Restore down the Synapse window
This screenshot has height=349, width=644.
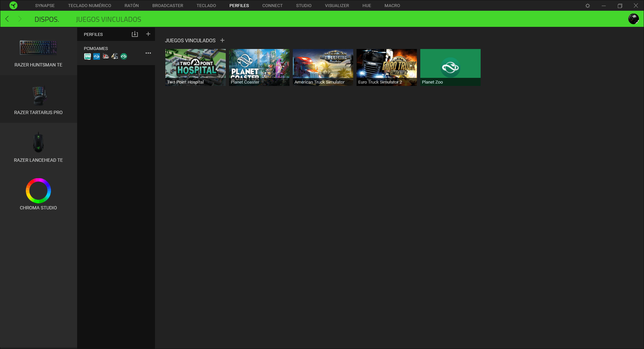coord(620,6)
